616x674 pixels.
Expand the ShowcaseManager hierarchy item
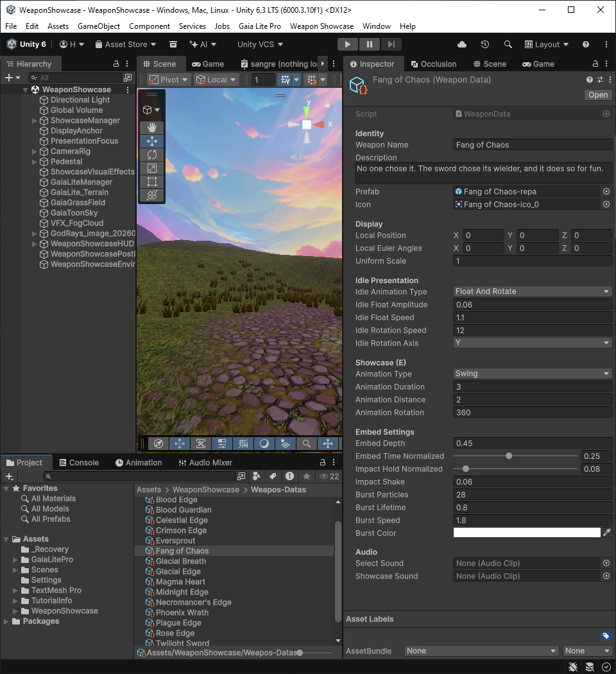[35, 121]
